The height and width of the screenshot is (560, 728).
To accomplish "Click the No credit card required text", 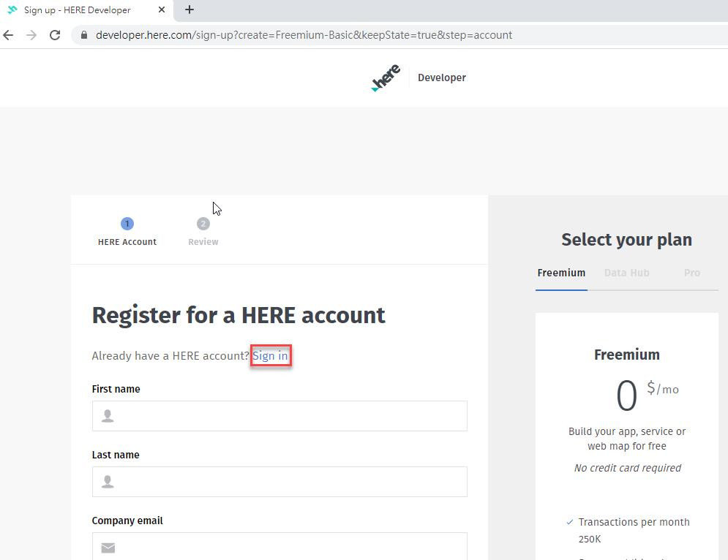I will click(x=627, y=468).
